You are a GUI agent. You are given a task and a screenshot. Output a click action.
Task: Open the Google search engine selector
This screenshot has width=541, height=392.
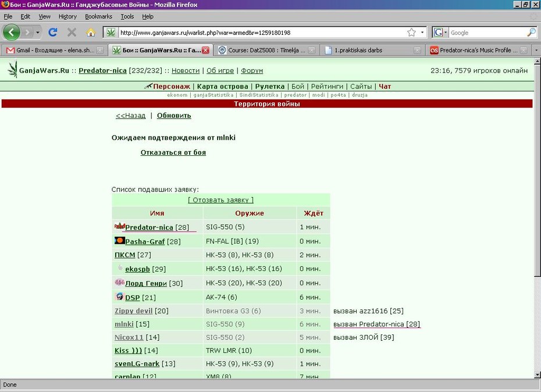440,33
